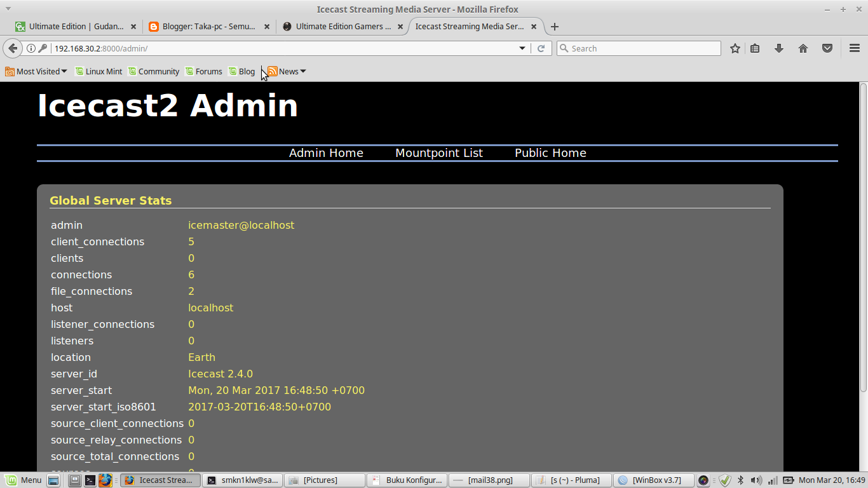Switch to [Pictures] taskbar window
The image size is (868, 488).
coord(325,480)
